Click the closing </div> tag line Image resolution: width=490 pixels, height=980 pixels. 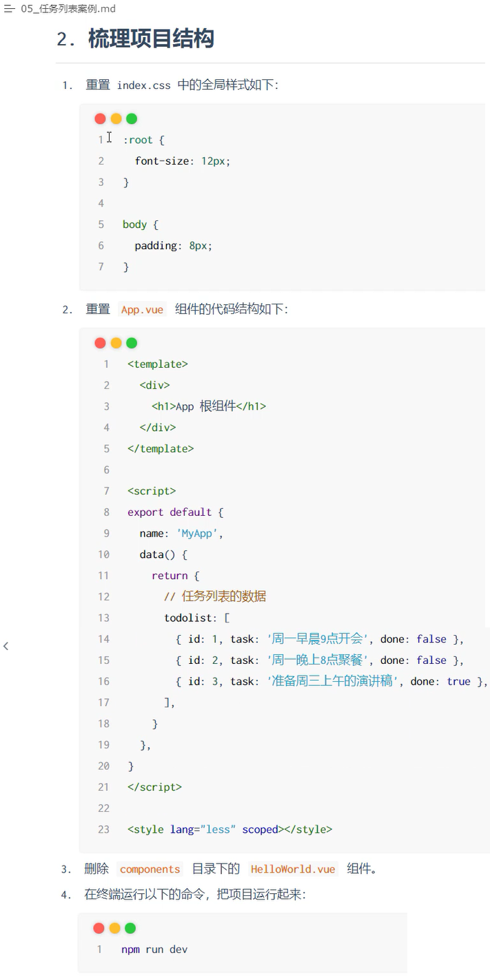coord(158,428)
